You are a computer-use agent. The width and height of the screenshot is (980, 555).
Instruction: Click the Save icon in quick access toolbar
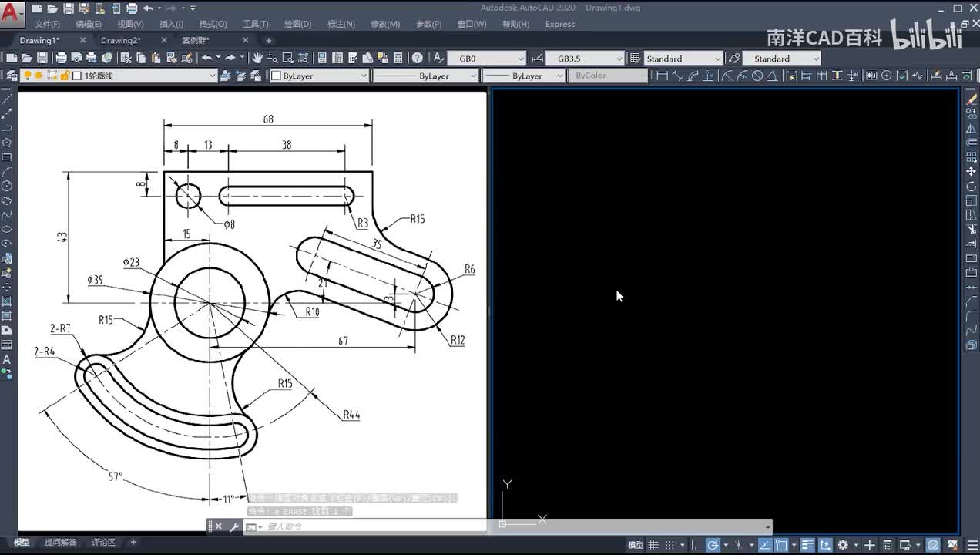point(68,8)
